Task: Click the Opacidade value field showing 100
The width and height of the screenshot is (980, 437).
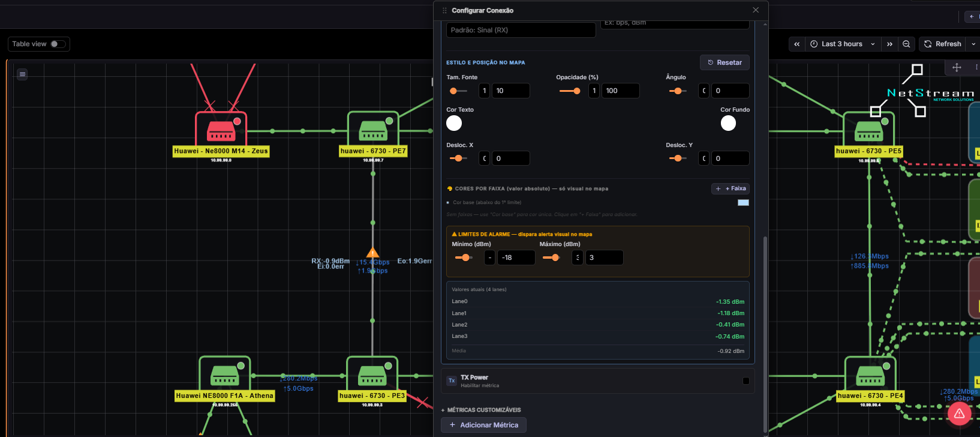Action: pos(621,91)
